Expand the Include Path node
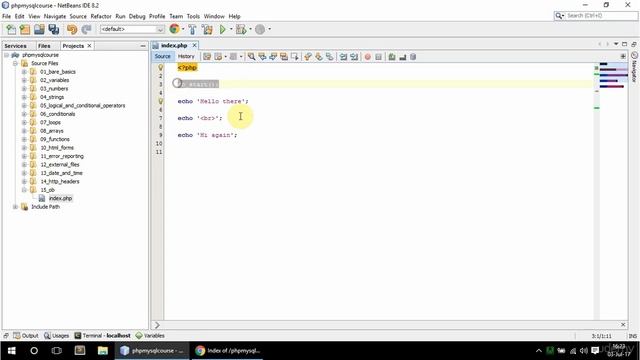640x360 pixels. pyautogui.click(x=15, y=207)
